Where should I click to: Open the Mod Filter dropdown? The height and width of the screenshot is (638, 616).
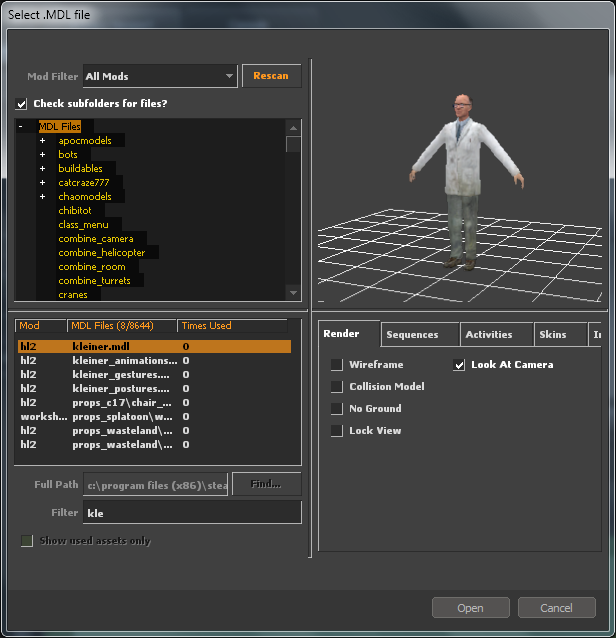pyautogui.click(x=160, y=76)
